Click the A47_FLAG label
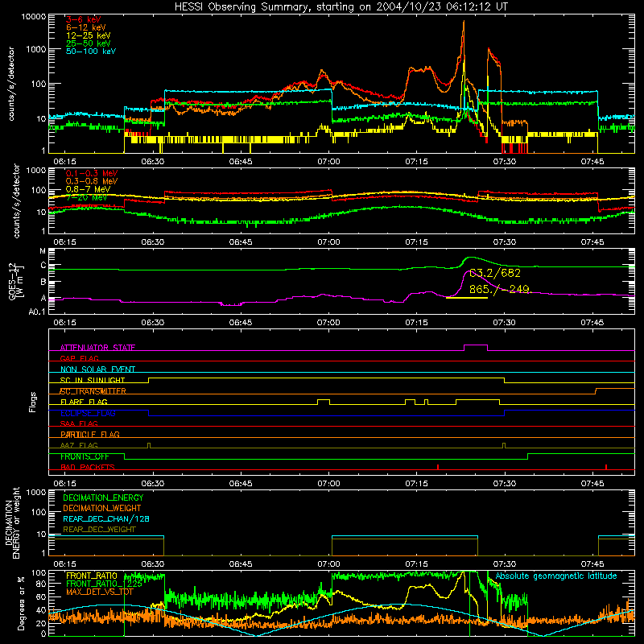This screenshot has height=644, width=644. 79,445
